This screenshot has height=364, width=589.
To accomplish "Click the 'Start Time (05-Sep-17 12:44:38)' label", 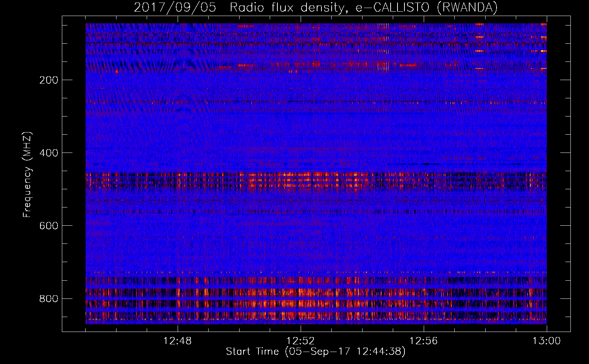I will pyautogui.click(x=316, y=352).
